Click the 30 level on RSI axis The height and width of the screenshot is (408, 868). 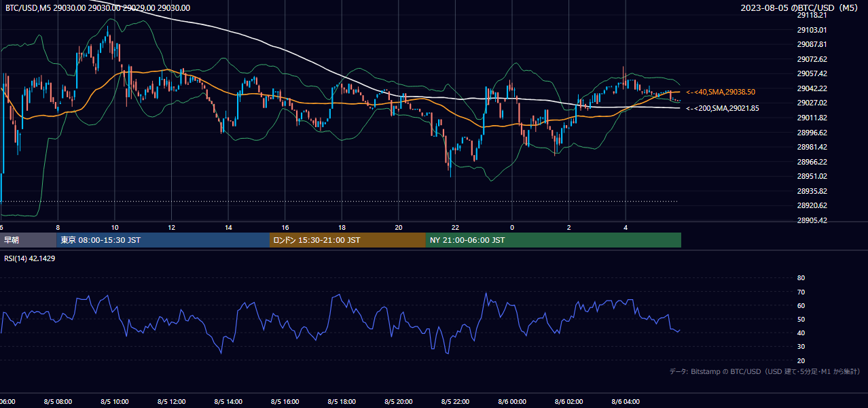(801, 347)
